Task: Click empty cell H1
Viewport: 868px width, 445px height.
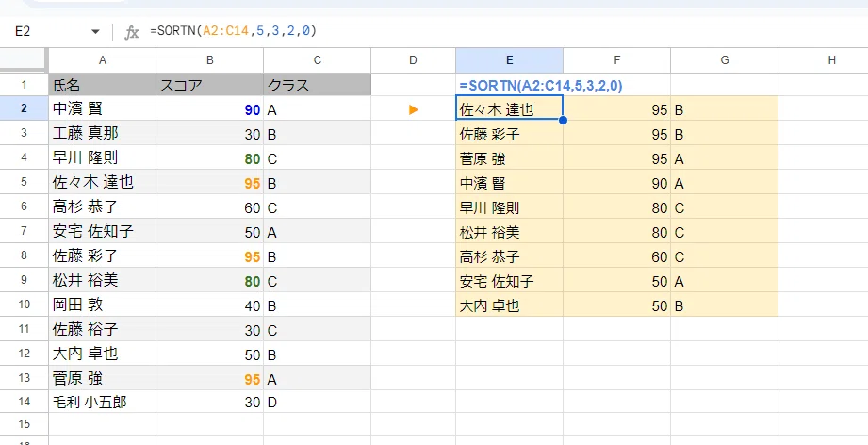Action: 823,85
